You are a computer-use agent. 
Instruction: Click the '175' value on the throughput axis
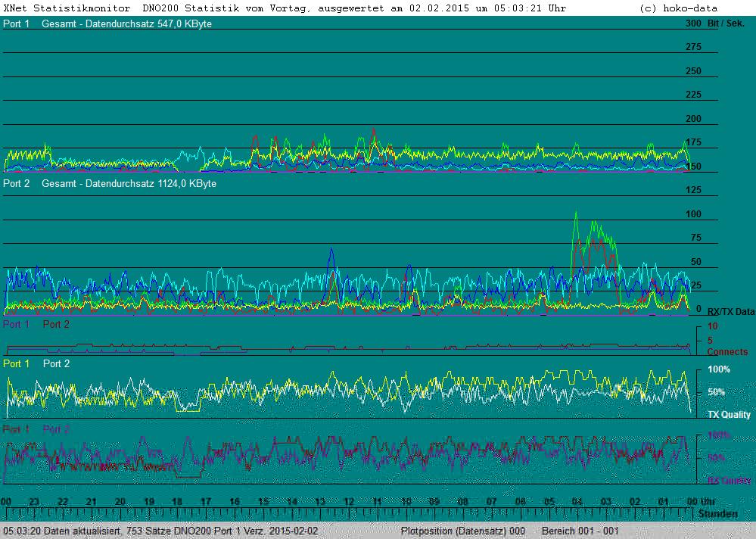coord(693,142)
